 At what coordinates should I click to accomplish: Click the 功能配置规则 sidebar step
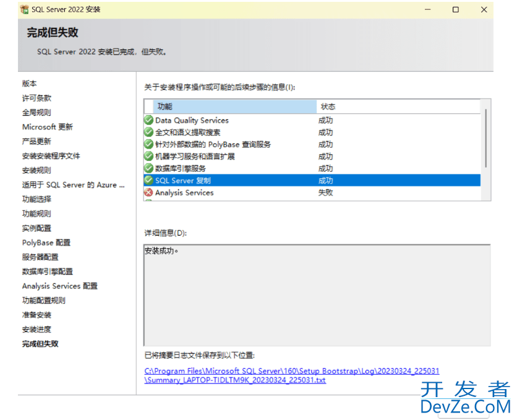pos(44,301)
